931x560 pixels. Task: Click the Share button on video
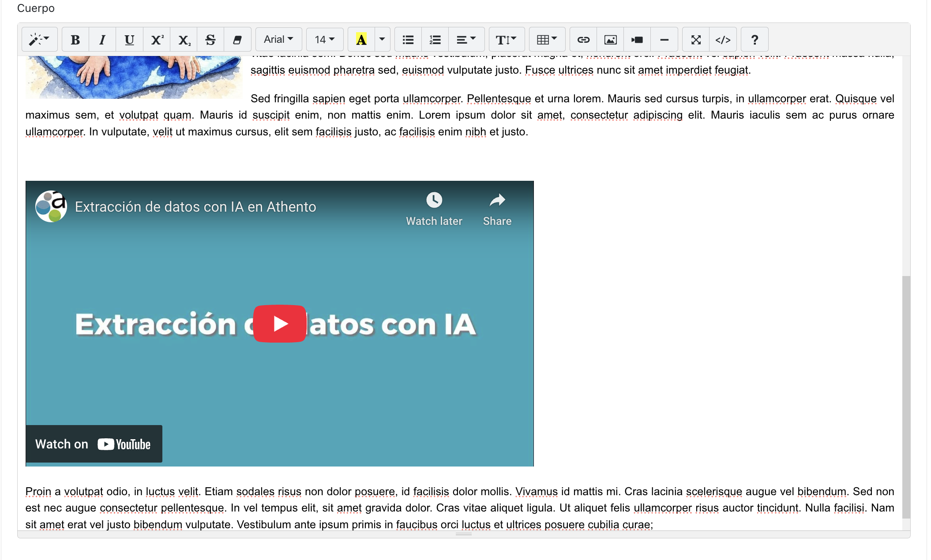[497, 209]
